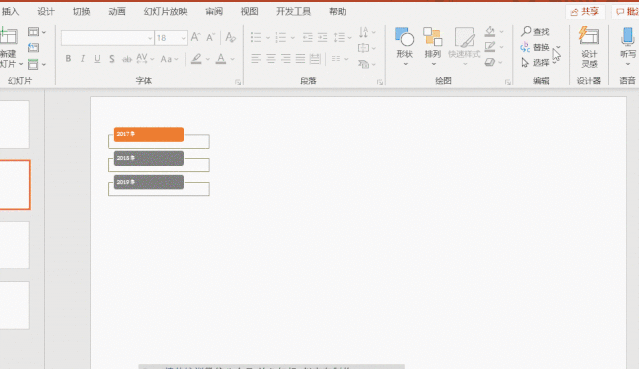
Task: Switch to the 幻灯片放映 tab
Action: [x=165, y=12]
